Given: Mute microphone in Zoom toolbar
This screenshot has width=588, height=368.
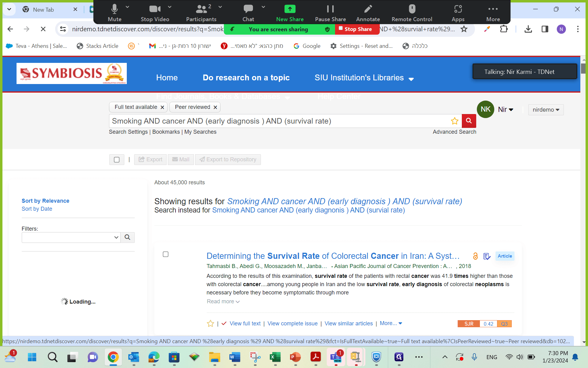Looking at the screenshot, I should [115, 13].
